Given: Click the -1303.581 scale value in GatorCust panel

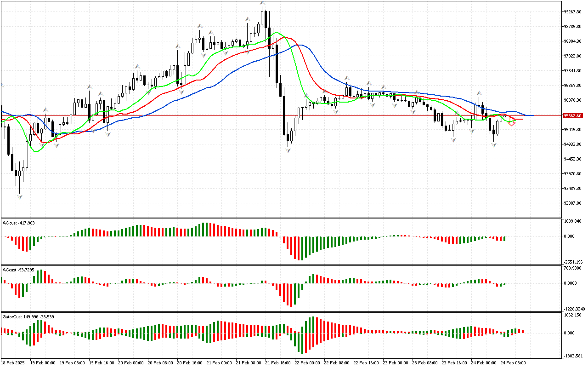Looking at the screenshot, I should 573,356.
